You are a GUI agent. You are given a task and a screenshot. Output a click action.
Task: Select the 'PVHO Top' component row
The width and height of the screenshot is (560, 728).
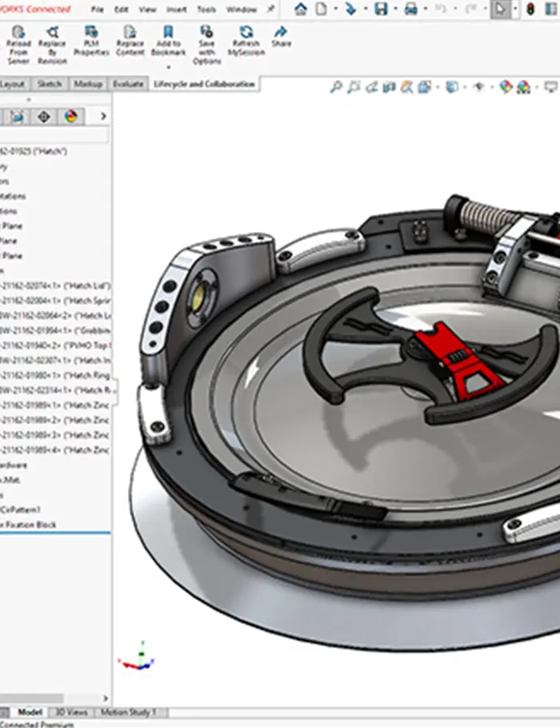point(55,346)
